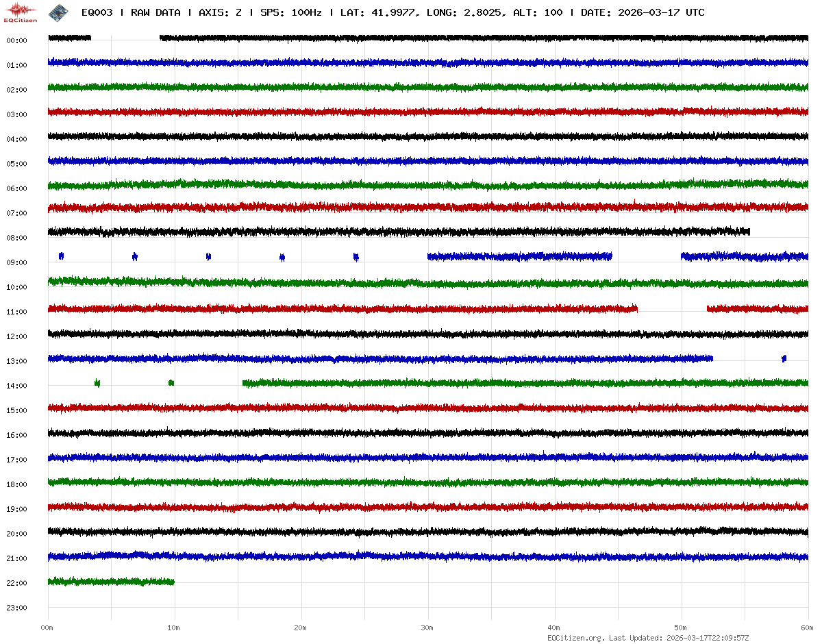Click the 50m tick on the time axis
Screen dimensions: 822x644
pos(681,628)
